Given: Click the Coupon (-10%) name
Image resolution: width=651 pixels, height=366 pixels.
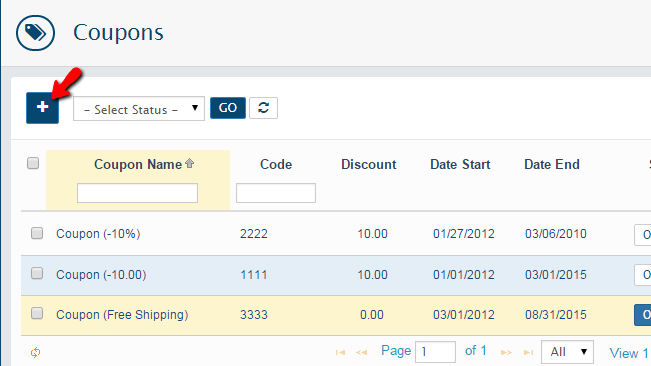Looking at the screenshot, I should point(98,234).
